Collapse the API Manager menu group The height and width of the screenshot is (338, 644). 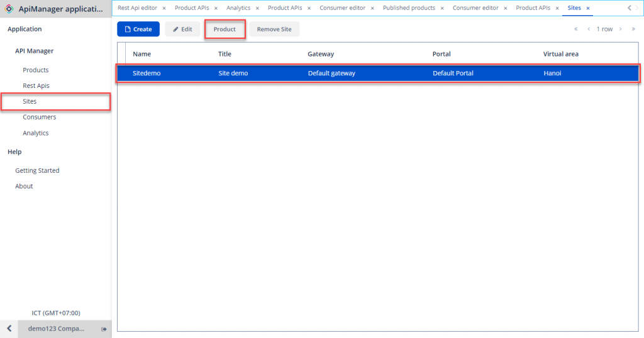[35, 51]
